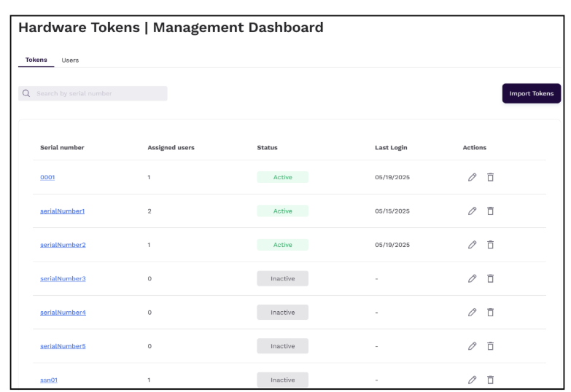Click the Serial number column header

[x=62, y=147]
